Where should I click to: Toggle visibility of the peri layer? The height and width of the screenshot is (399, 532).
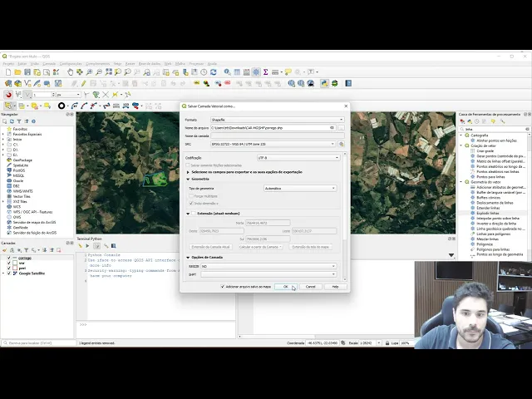(x=9, y=268)
